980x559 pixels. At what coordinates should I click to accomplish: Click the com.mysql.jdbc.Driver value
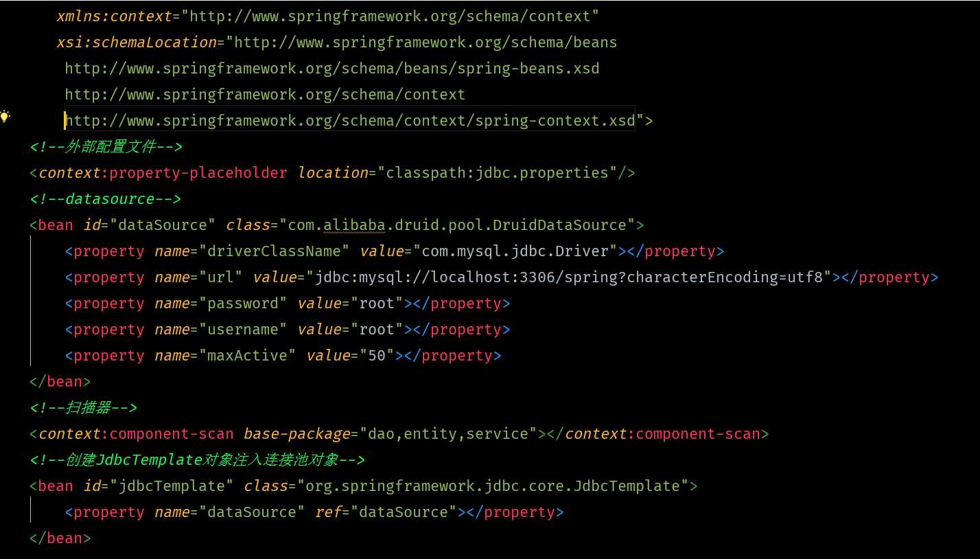(515, 251)
